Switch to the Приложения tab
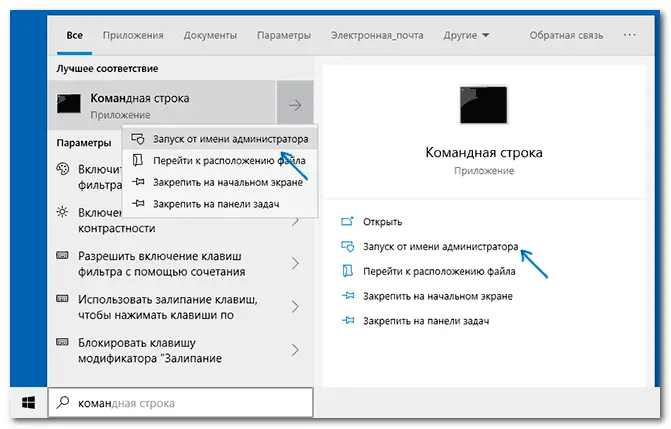 (x=131, y=35)
